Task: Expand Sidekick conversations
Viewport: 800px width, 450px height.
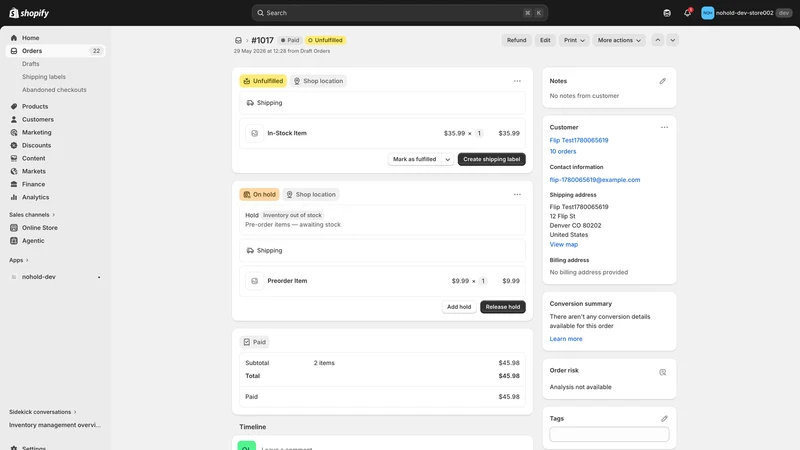Action: coord(42,412)
